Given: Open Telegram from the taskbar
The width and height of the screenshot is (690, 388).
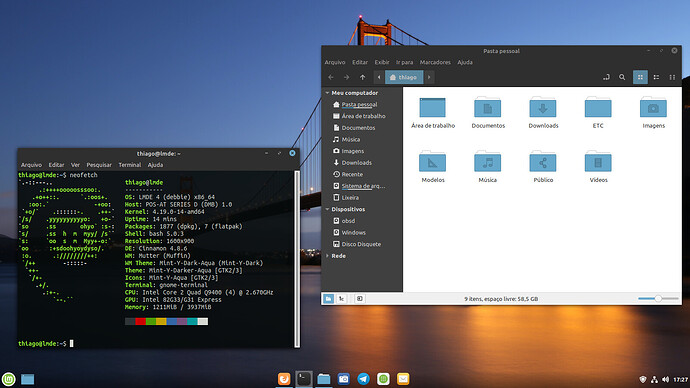Looking at the screenshot, I should point(363,379).
